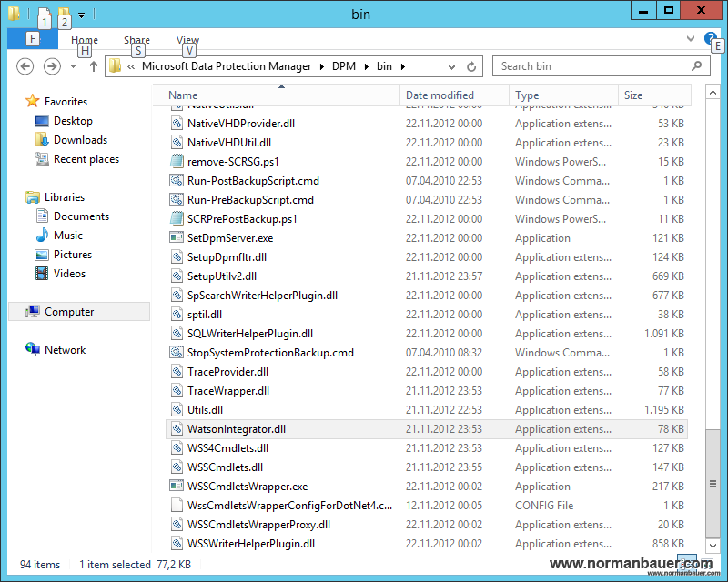This screenshot has height=582, width=728.
Task: Click the Libraries icon in navigation pane
Action: click(33, 197)
